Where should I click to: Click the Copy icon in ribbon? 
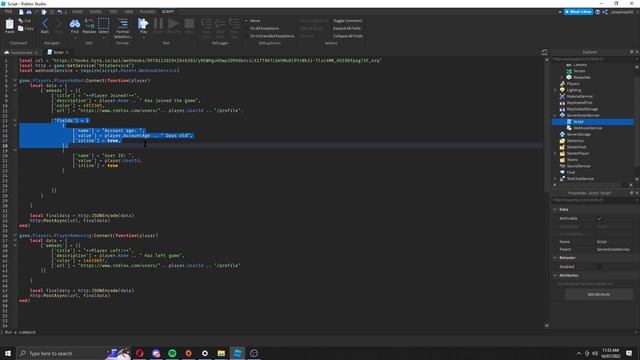[26, 29]
